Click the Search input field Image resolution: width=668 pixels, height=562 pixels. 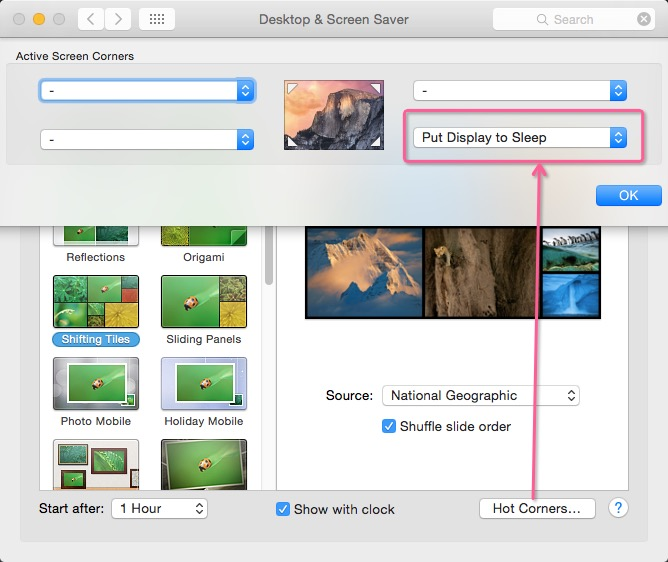coord(573,19)
